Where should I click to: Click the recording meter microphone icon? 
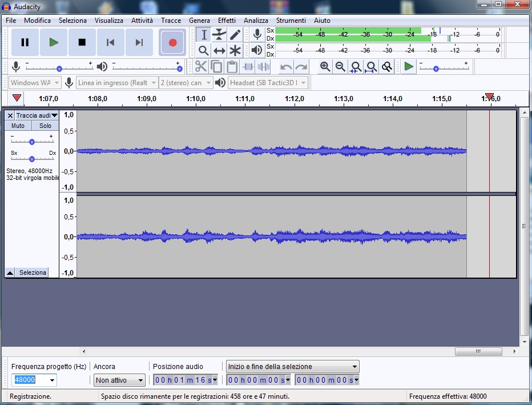(x=257, y=35)
